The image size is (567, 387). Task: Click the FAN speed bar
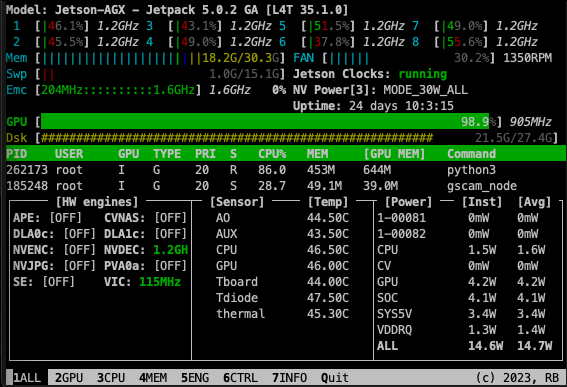click(x=408, y=58)
